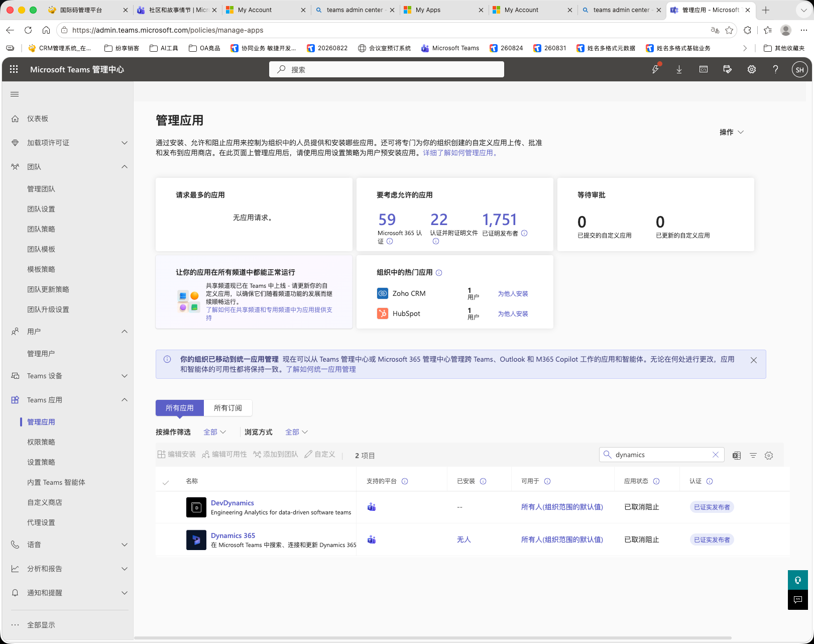This screenshot has height=644, width=814.
Task: Open the Microsoft Teams bookmark
Action: click(x=450, y=48)
